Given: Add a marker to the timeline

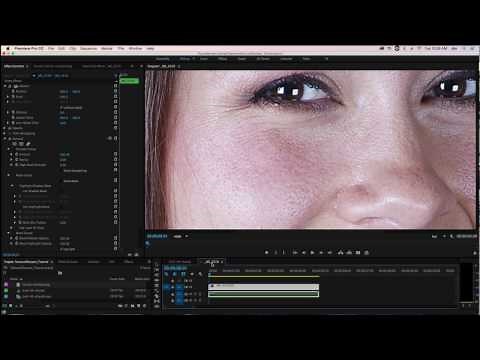Looking at the screenshot, I should (x=192, y=274).
